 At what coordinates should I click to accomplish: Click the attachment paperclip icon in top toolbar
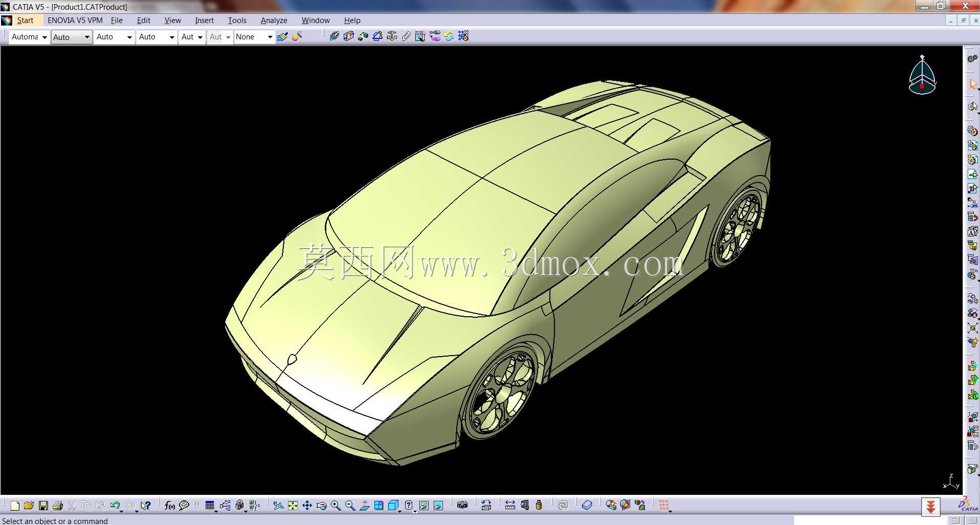click(x=406, y=36)
